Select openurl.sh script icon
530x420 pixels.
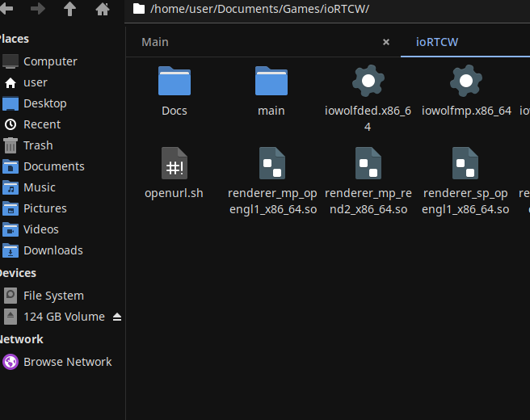(x=174, y=163)
